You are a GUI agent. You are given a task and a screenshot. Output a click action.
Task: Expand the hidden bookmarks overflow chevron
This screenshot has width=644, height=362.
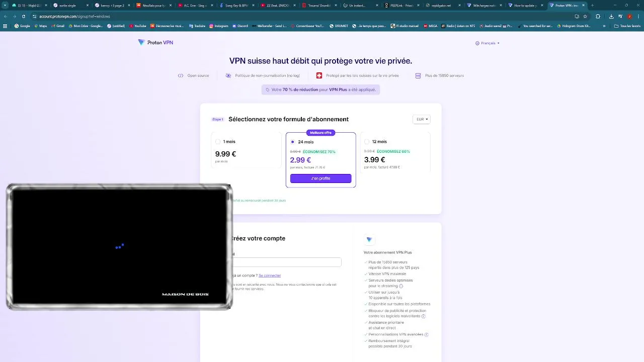click(604, 26)
